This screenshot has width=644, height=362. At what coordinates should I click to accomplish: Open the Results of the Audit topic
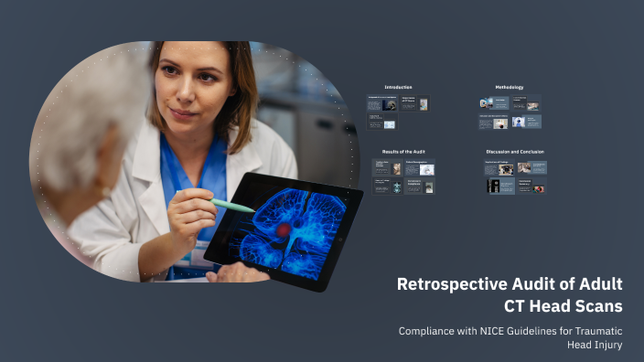(x=403, y=152)
